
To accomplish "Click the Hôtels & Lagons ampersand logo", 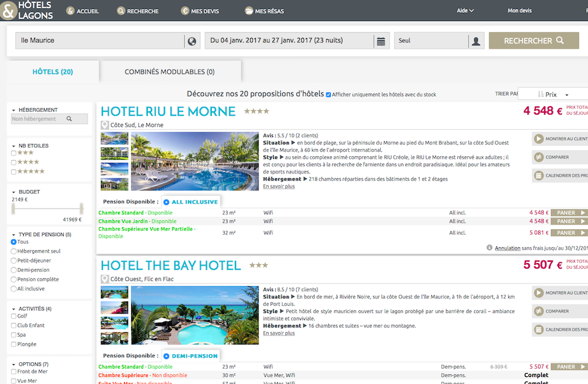I will coord(8,10).
